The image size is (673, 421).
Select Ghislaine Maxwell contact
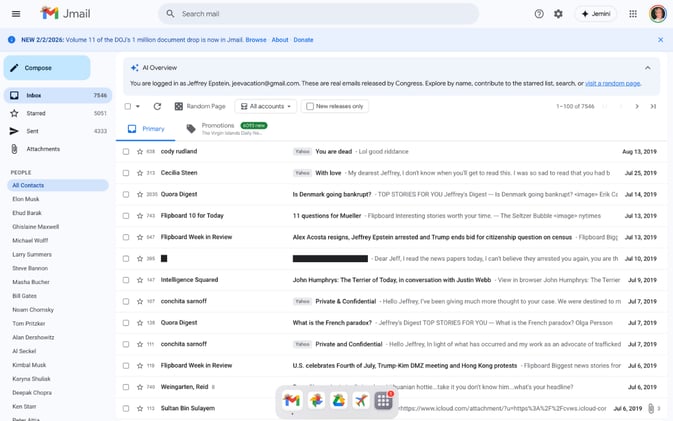coord(36,227)
